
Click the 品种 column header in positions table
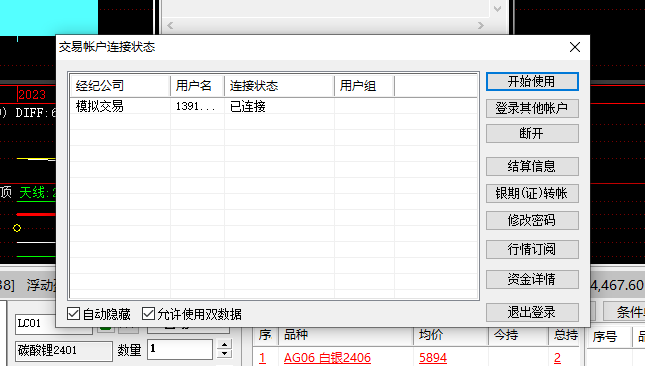coord(346,335)
